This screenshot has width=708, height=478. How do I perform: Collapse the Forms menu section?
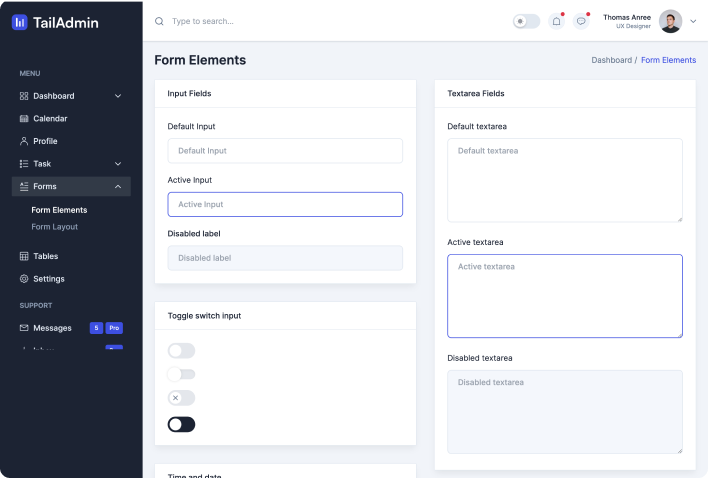point(118,187)
